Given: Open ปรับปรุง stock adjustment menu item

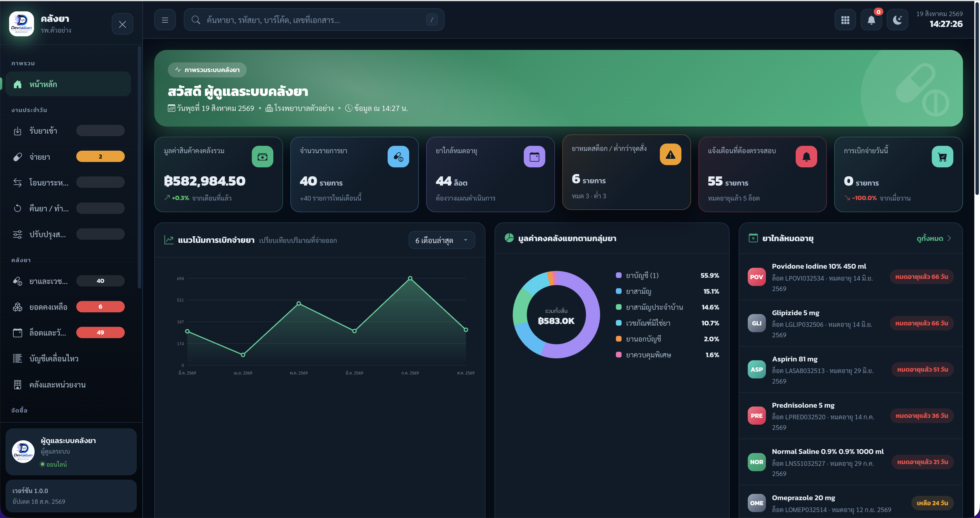Looking at the screenshot, I should (68, 234).
